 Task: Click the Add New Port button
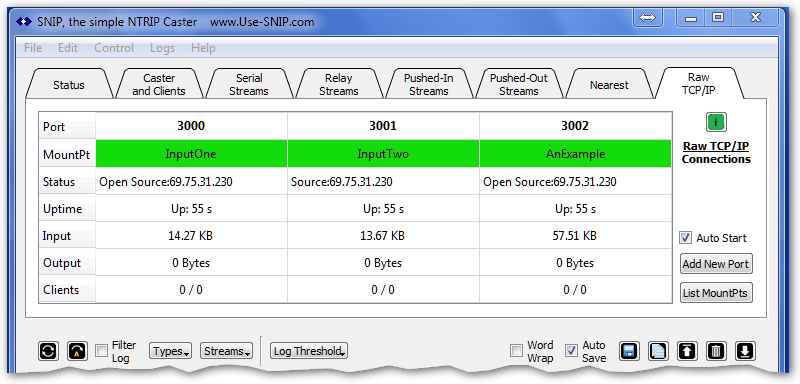click(x=716, y=264)
